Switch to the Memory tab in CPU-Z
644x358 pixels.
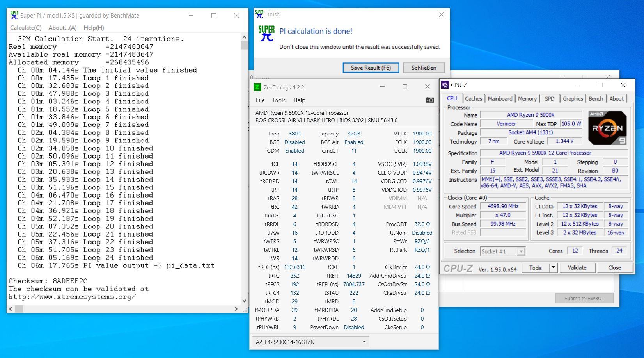[527, 99]
